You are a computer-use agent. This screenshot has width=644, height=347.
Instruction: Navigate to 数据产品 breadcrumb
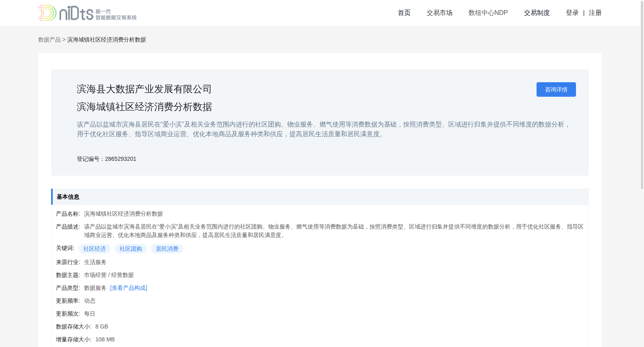(50, 39)
